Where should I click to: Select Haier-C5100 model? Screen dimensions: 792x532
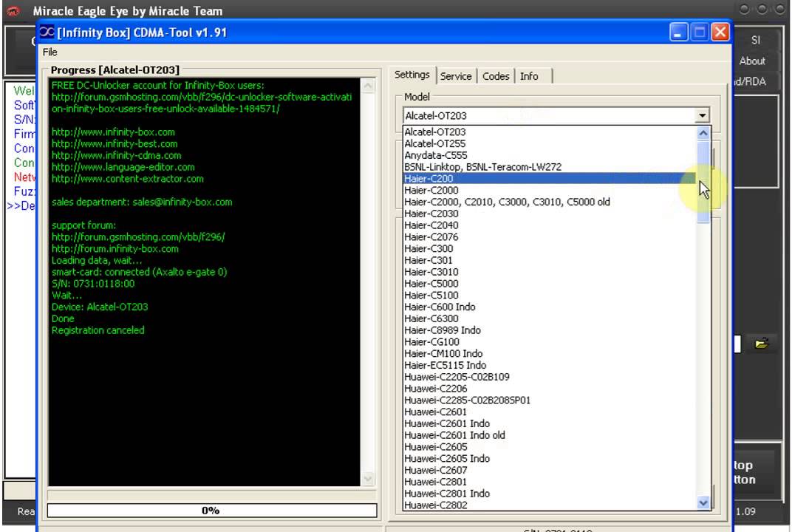549,295
